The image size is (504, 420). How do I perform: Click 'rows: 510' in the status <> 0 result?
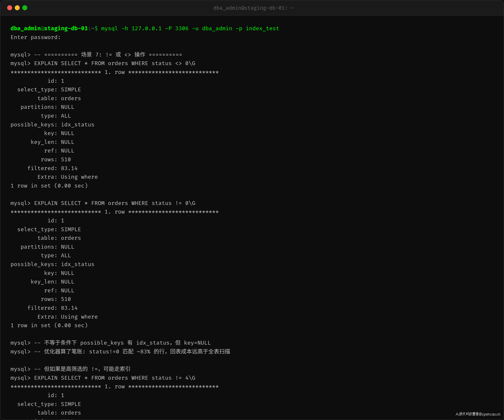coord(56,159)
